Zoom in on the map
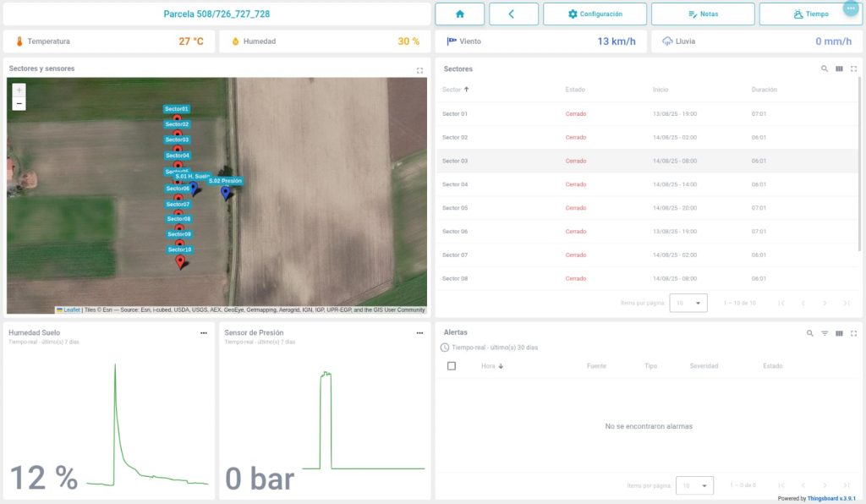 point(19,89)
